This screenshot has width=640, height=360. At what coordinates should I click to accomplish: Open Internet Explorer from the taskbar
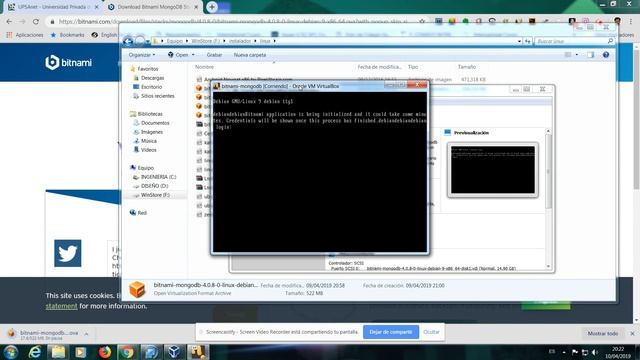tap(35, 352)
